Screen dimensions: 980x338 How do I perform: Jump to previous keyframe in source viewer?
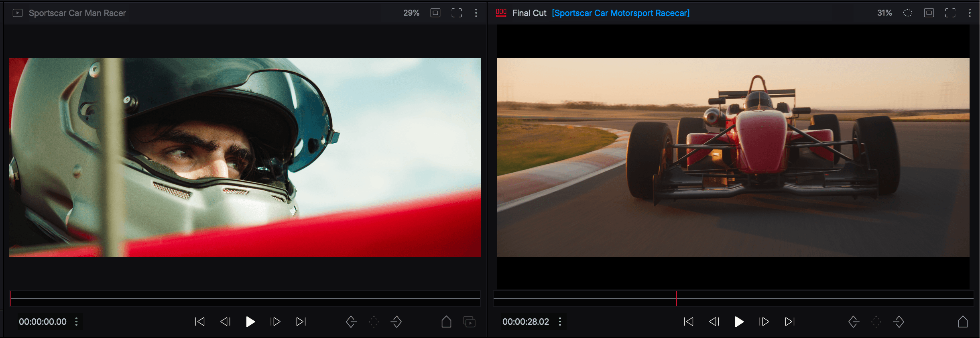click(351, 322)
